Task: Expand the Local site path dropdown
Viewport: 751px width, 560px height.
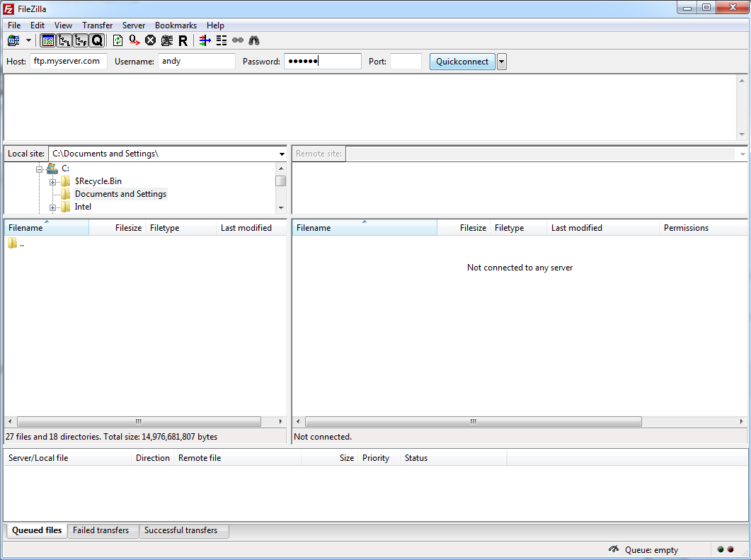Action: [282, 154]
